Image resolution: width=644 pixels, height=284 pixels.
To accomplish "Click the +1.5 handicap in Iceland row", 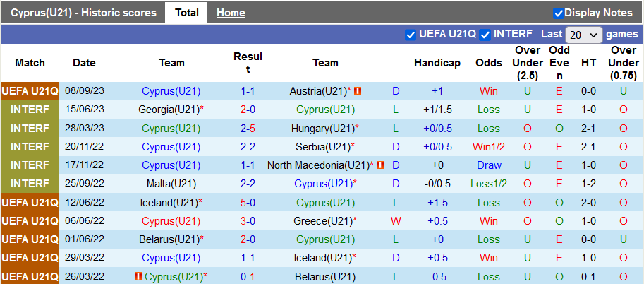I will tap(437, 203).
